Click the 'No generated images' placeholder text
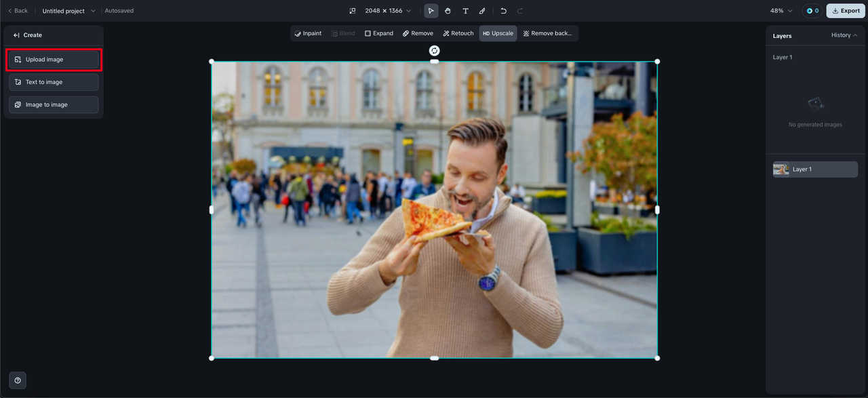Viewport: 868px width, 398px height. click(815, 125)
